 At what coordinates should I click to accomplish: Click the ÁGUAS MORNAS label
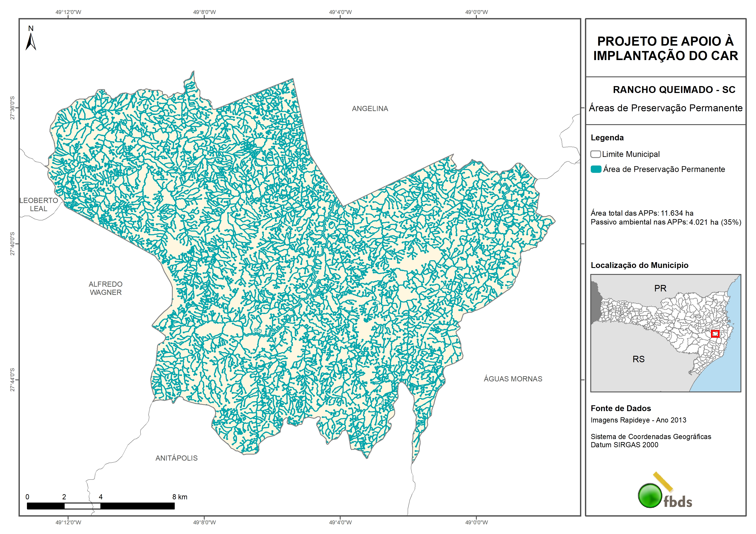pyautogui.click(x=513, y=379)
